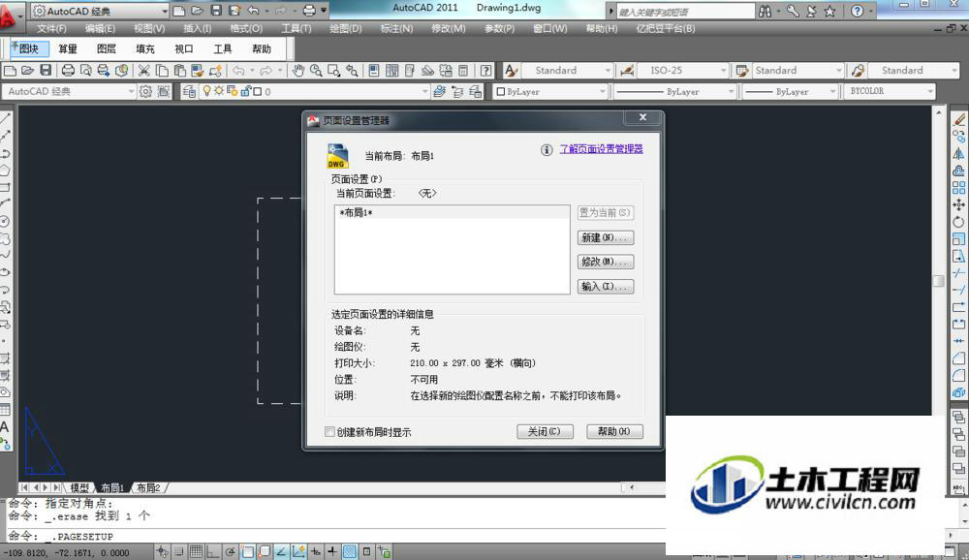Image resolution: width=969 pixels, height=560 pixels.
Task: Toggle Lineweight display in status bar
Action: coord(332,551)
